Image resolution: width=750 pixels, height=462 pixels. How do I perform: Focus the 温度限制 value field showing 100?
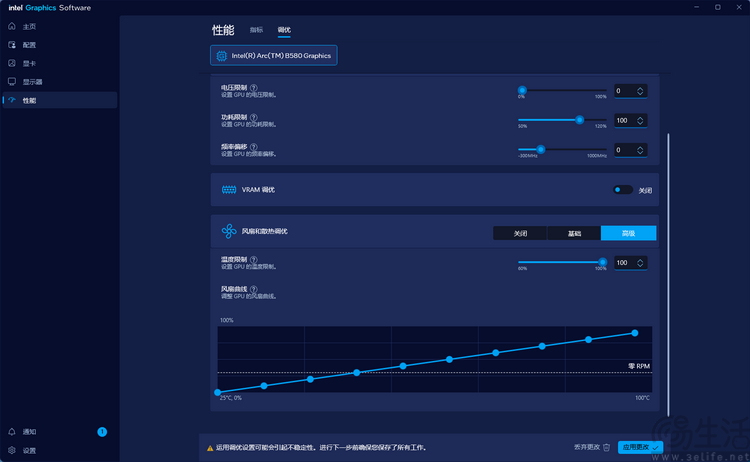[631, 263]
